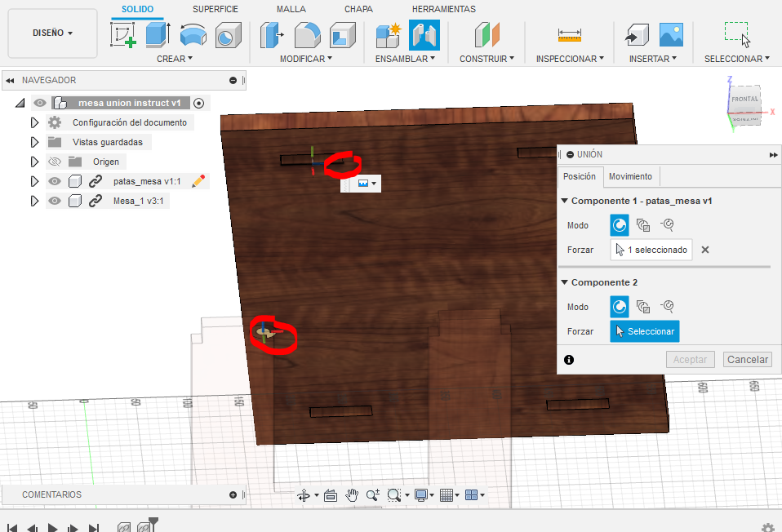This screenshot has height=532, width=782.
Task: Click the Insert Canvas image icon
Action: [x=671, y=35]
